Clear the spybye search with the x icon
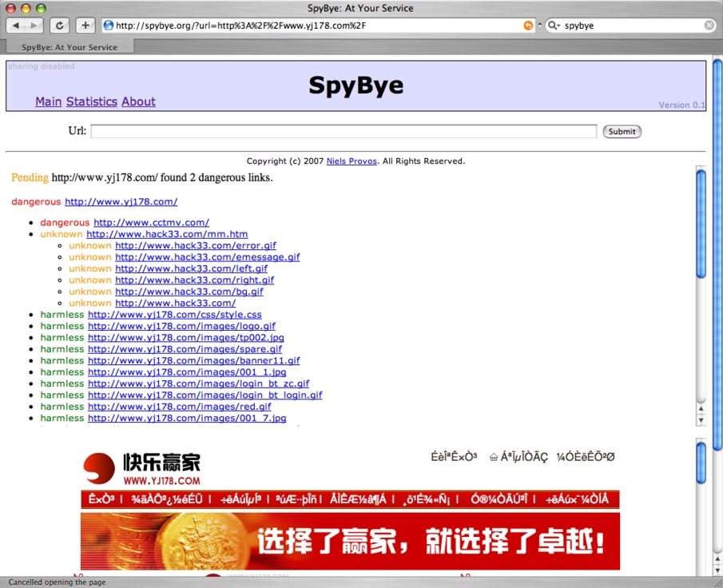723x588 pixels. click(709, 26)
